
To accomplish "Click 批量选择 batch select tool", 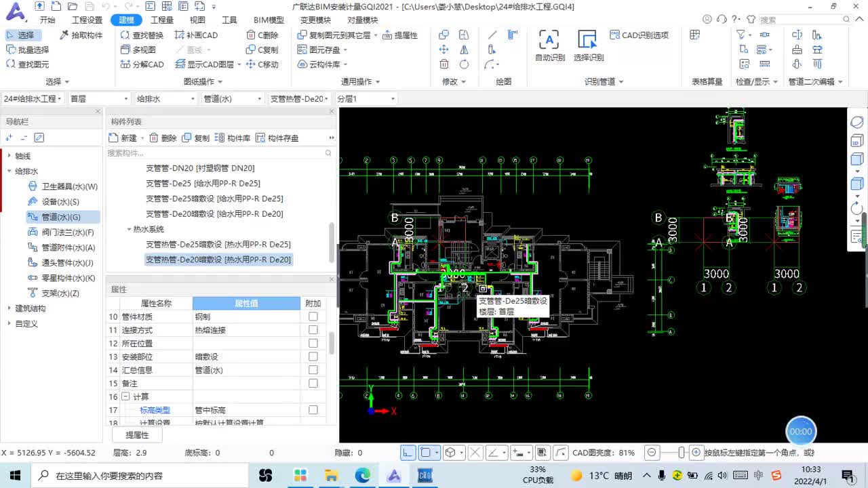I will click(27, 49).
